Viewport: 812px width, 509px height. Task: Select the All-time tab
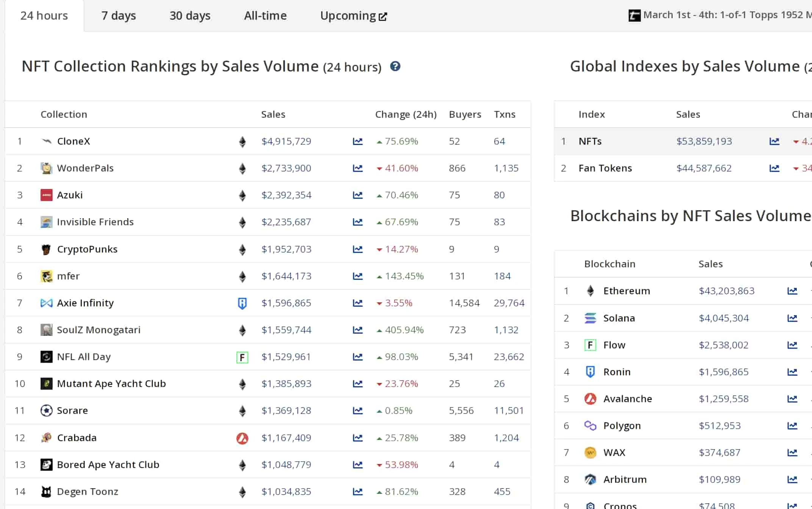coord(265,16)
